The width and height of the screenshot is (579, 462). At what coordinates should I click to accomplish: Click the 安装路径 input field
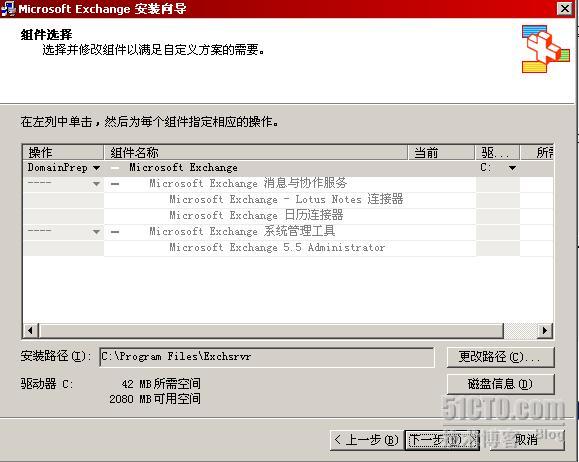(x=267, y=357)
